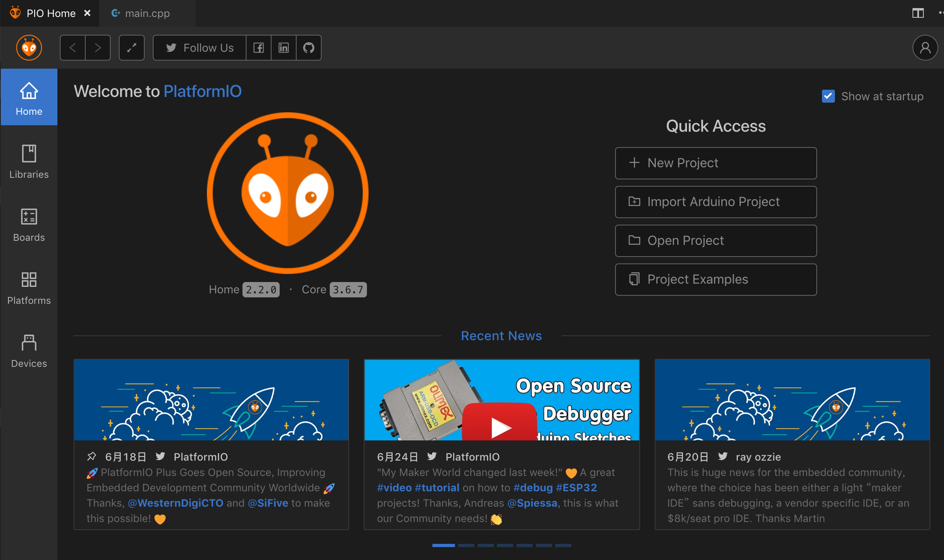The width and height of the screenshot is (944, 560).
Task: Toggle the expand fullscreen arrows button
Action: point(132,48)
